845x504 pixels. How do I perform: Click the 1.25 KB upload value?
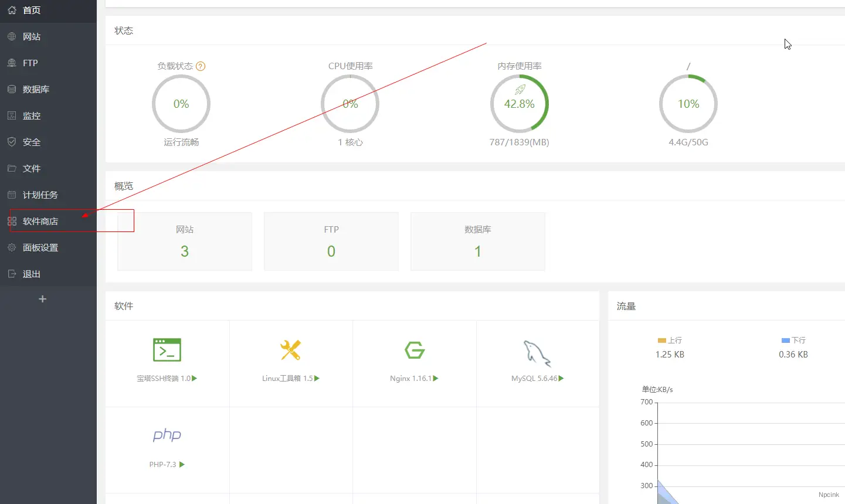point(670,355)
